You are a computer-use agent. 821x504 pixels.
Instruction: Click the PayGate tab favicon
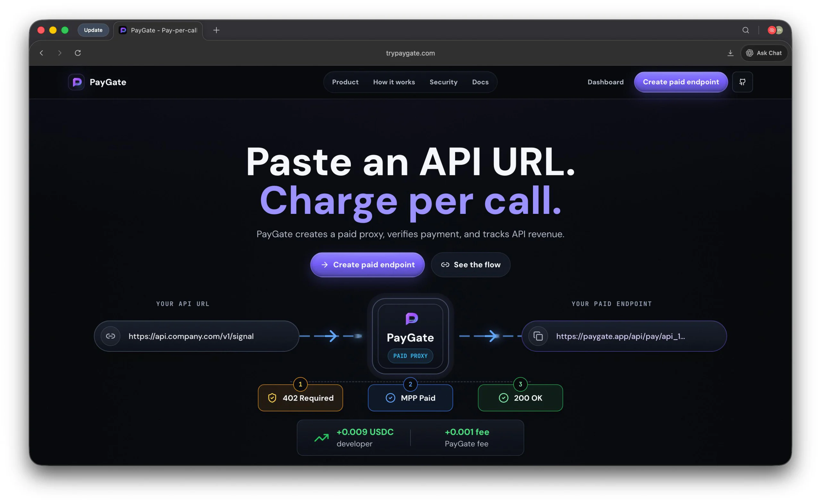[x=123, y=30]
